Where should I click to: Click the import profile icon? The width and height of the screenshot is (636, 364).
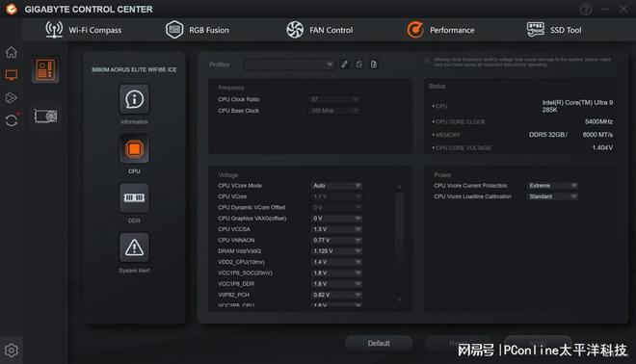(x=359, y=65)
